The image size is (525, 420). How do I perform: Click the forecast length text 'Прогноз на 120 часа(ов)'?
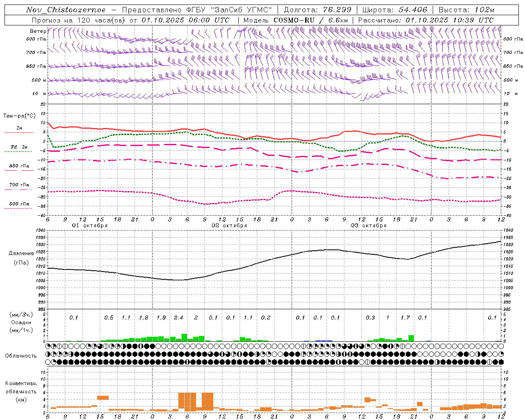pos(79,20)
